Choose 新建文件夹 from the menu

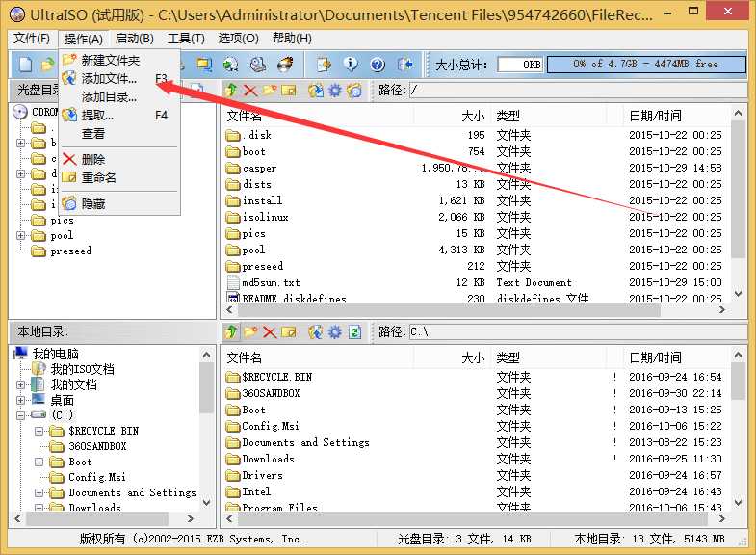pos(119,61)
